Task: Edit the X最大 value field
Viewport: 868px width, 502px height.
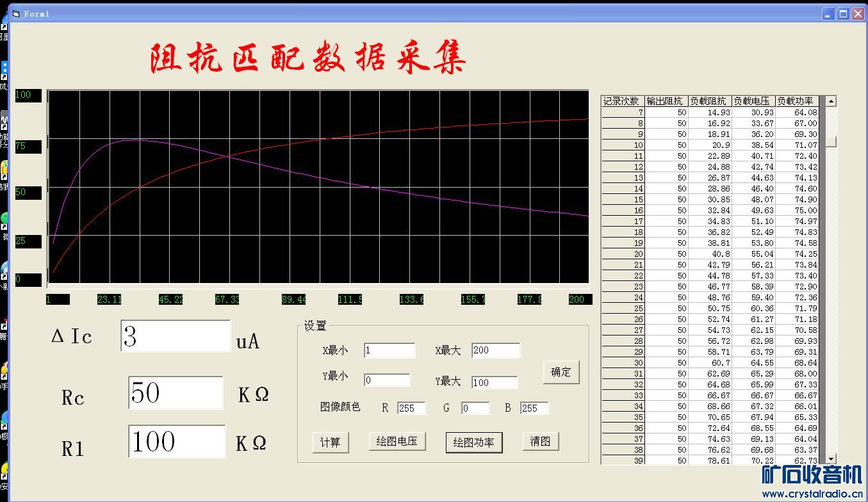Action: tap(496, 350)
